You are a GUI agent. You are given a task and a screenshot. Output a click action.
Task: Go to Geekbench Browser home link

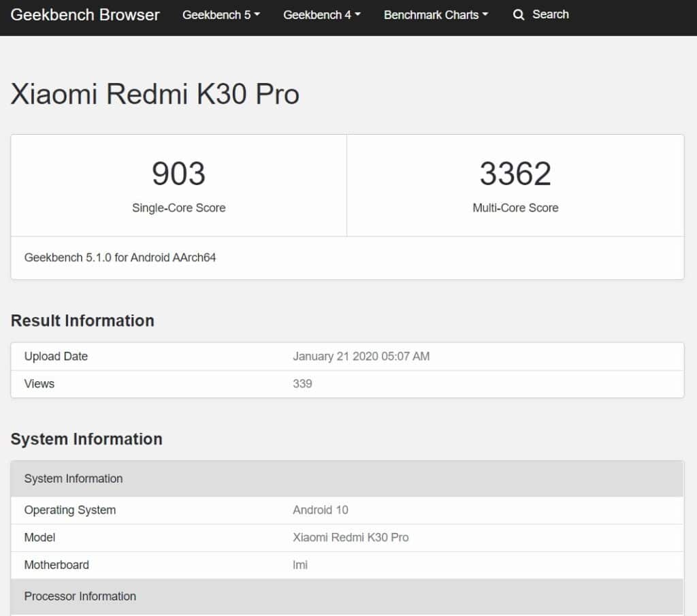click(x=85, y=15)
